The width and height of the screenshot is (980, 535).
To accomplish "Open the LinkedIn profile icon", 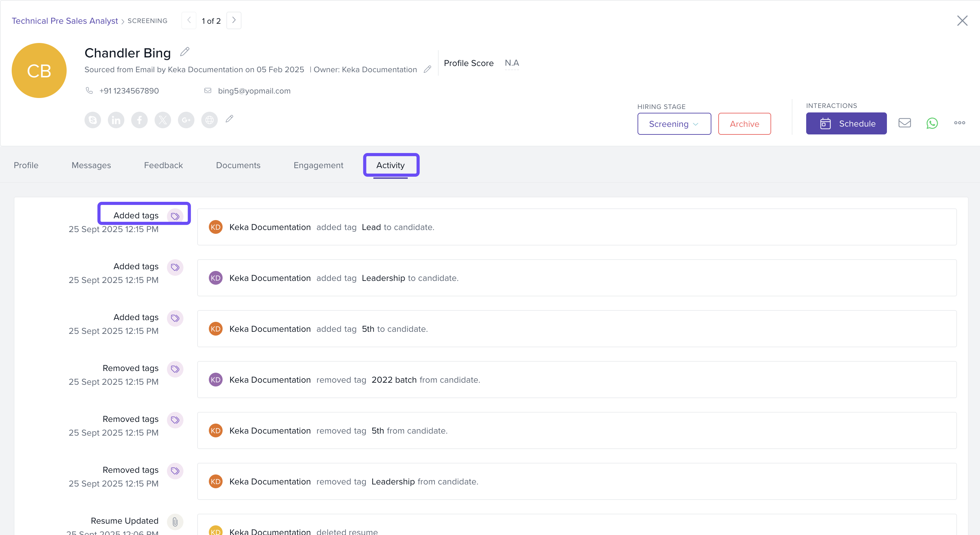I will [116, 120].
